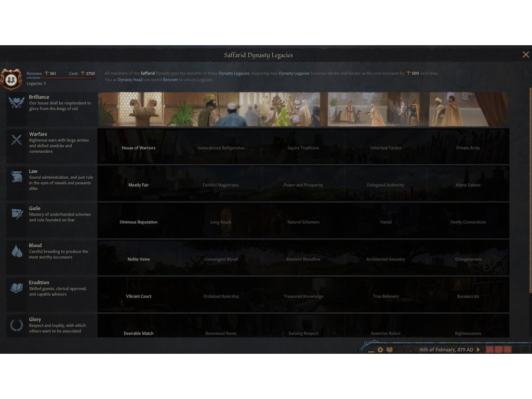Click the Warfare legacy track title
532x399 pixels.
point(38,134)
